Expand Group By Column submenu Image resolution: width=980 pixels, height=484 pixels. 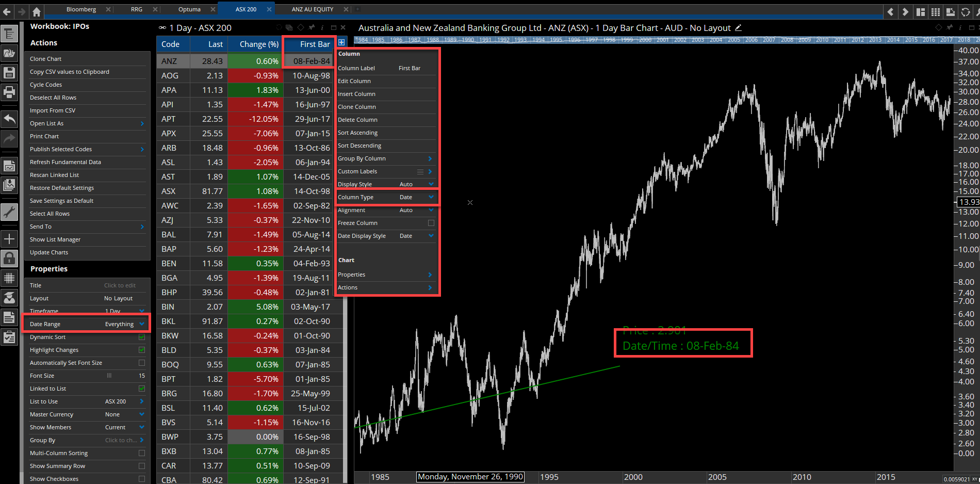click(x=387, y=158)
